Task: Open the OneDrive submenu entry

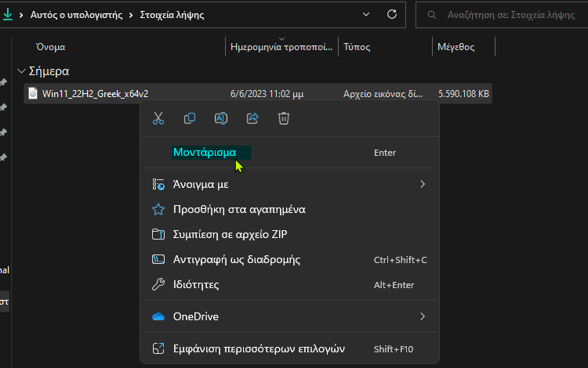Action: [x=289, y=316]
